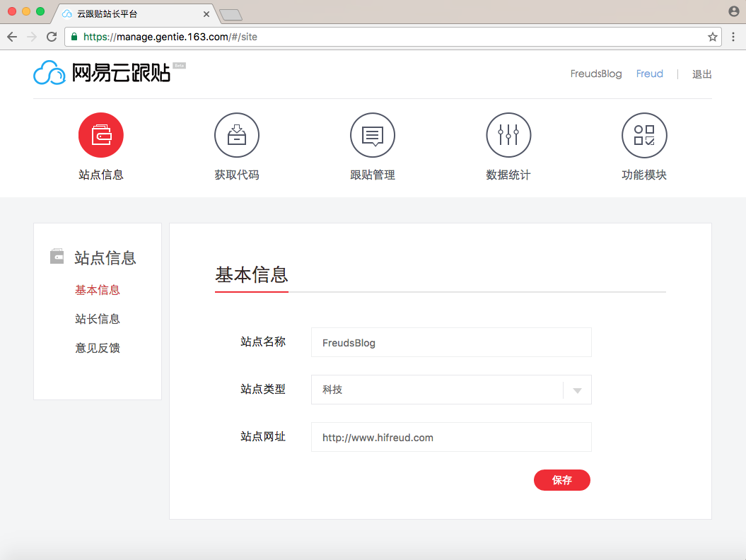Select 站长信息 in the sidebar
Viewport: 746px width, 560px height.
(x=98, y=319)
